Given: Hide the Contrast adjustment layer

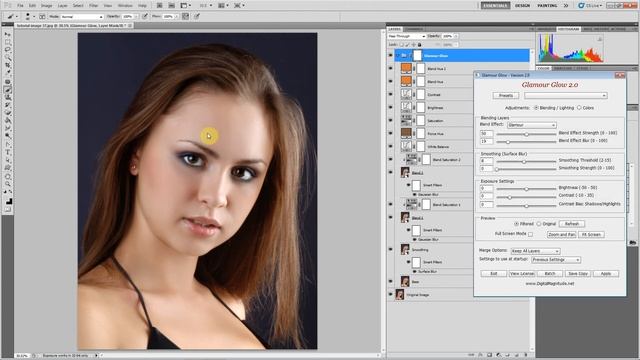Looking at the screenshot, I should 391,94.
